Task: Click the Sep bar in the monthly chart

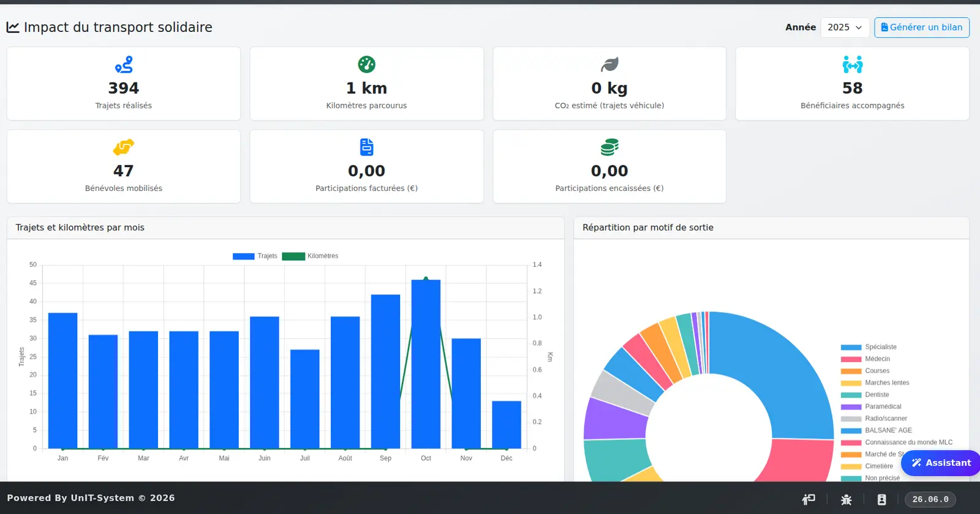Action: pyautogui.click(x=385, y=371)
